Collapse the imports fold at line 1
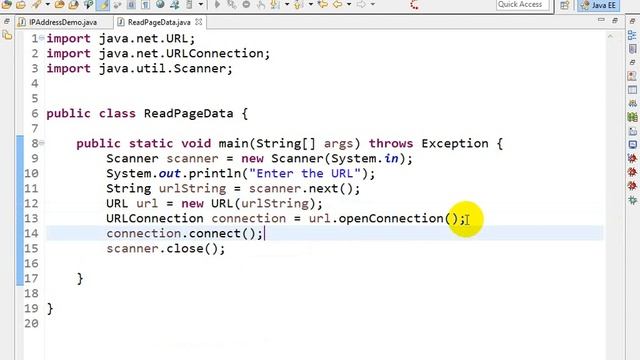 pyautogui.click(x=42, y=38)
